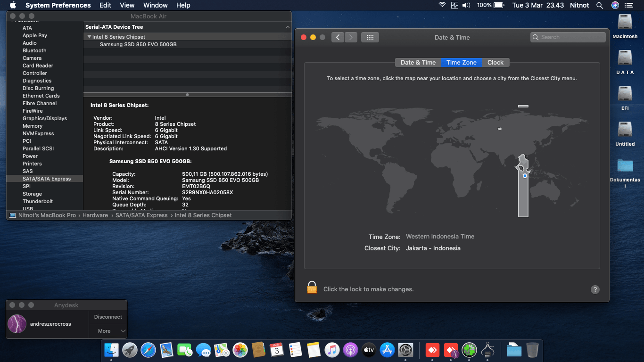Open FaceTime from the Dock
This screenshot has height=362, width=644.
tap(185, 350)
